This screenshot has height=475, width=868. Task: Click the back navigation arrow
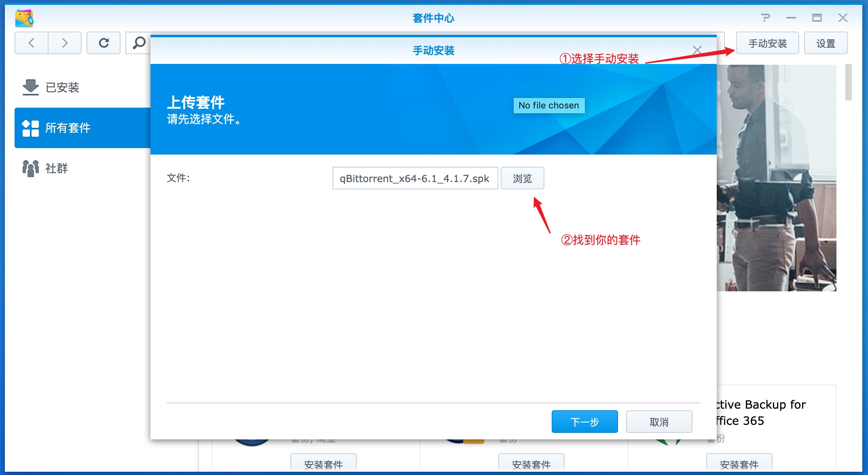click(31, 42)
